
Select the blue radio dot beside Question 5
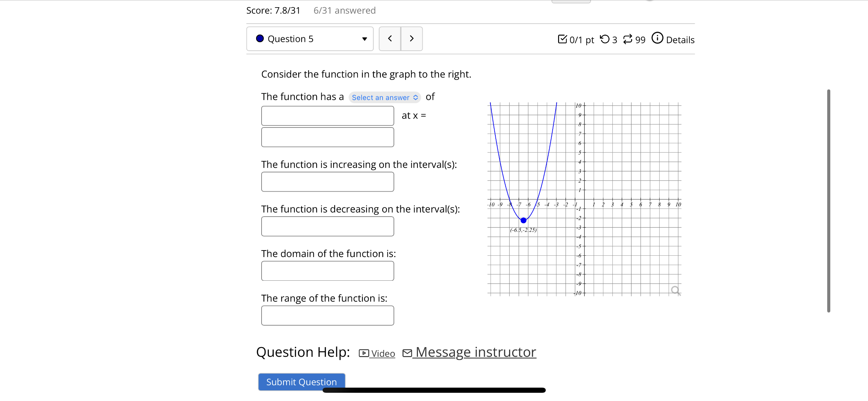[x=260, y=38]
